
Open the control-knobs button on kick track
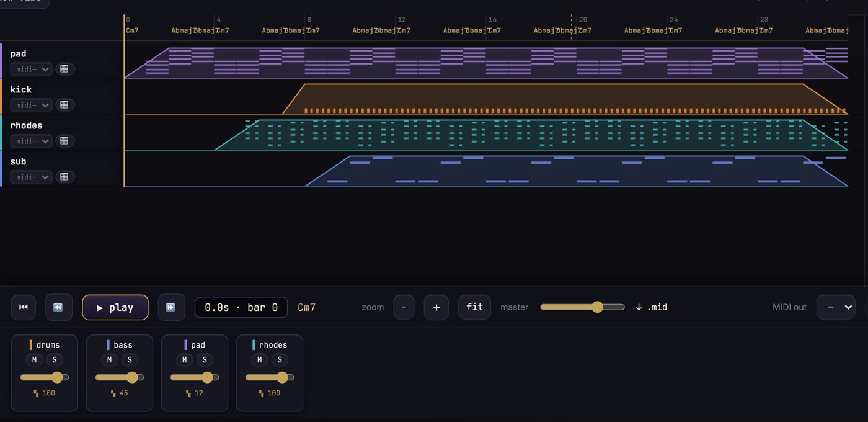tap(64, 105)
